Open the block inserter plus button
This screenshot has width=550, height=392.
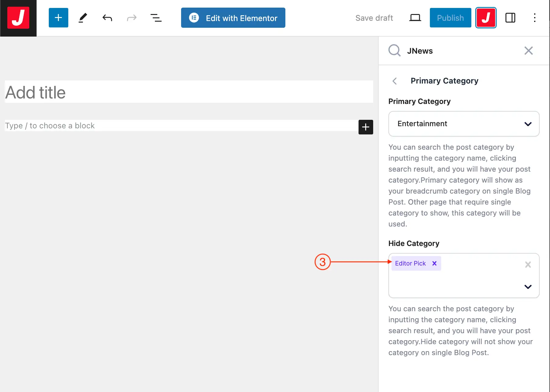pyautogui.click(x=58, y=18)
